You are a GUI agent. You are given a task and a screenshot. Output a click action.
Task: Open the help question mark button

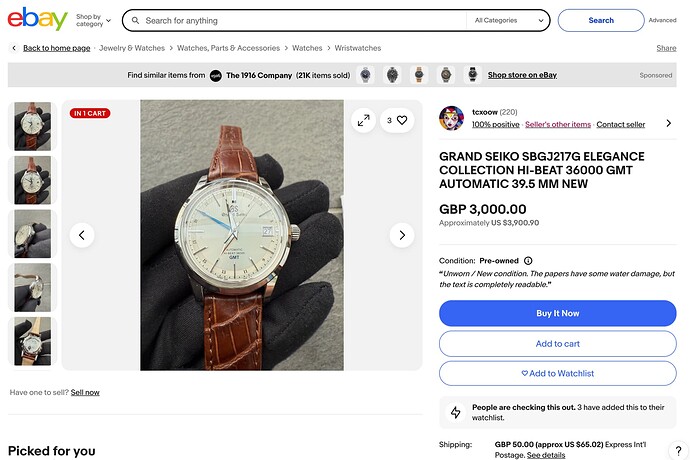678,450
